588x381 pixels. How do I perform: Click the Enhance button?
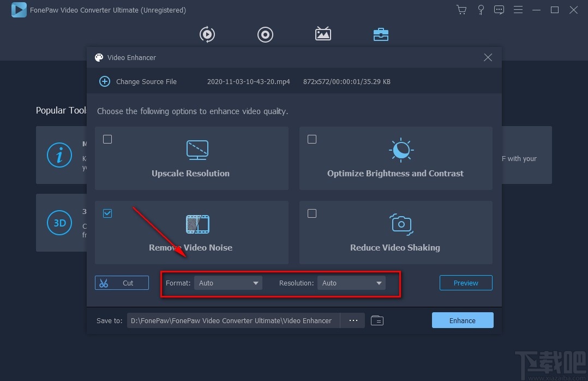463,320
